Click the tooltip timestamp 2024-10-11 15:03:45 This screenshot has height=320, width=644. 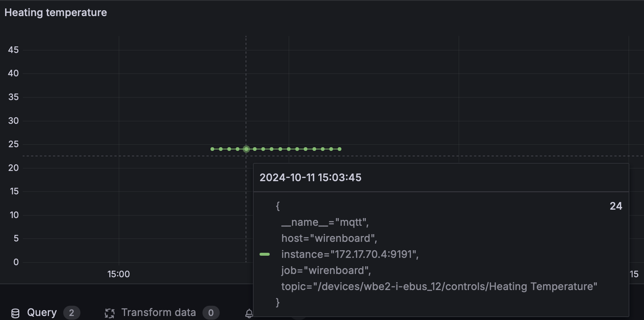310,178
